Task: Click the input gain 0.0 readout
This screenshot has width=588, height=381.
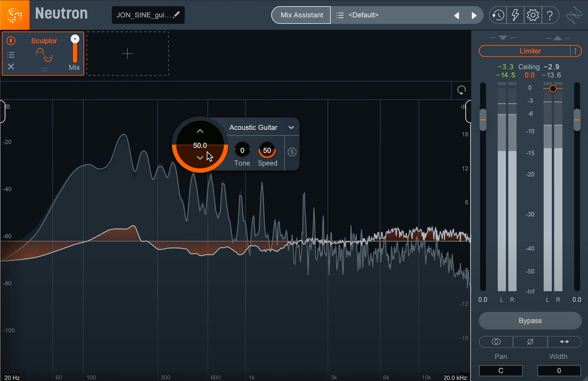Action: click(483, 300)
